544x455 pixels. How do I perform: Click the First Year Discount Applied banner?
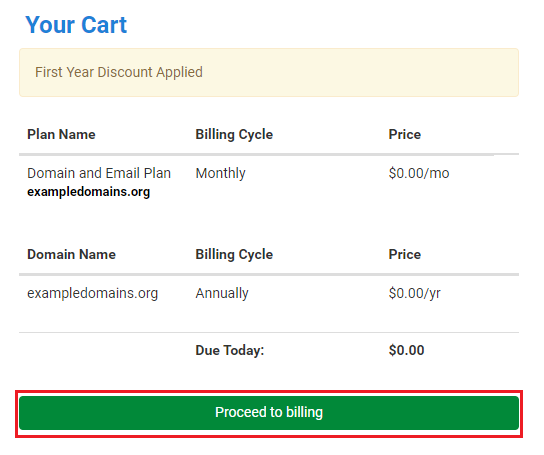(269, 73)
